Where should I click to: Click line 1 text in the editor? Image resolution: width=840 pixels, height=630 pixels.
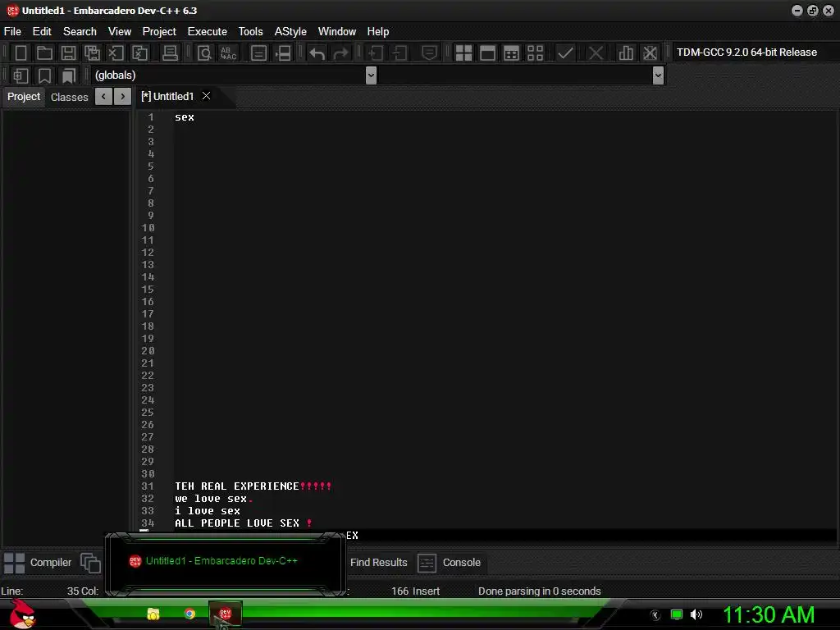click(185, 117)
